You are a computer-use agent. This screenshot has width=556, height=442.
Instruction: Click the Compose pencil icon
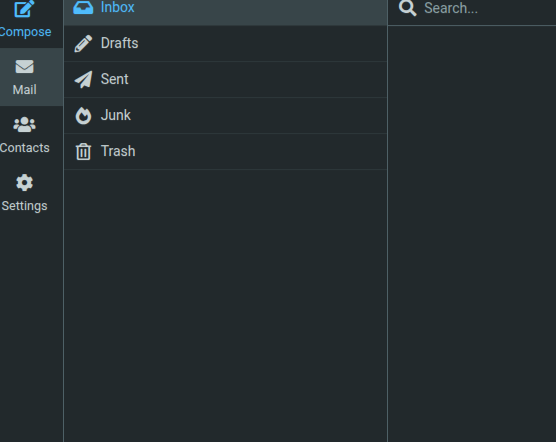[24, 8]
